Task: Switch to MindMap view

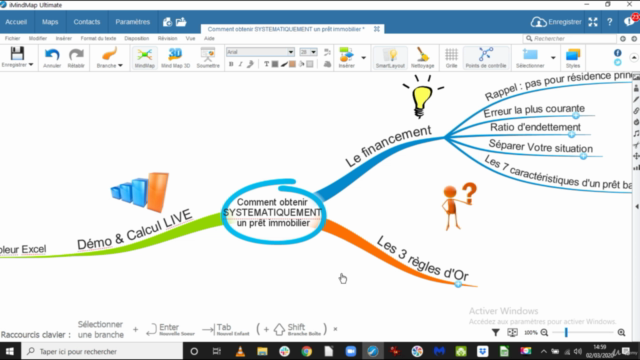Action: [144, 57]
